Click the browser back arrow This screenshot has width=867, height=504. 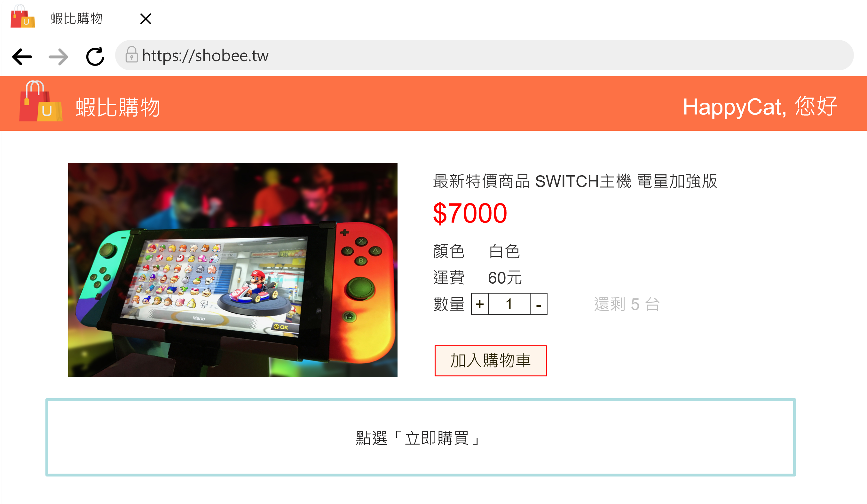tap(22, 57)
